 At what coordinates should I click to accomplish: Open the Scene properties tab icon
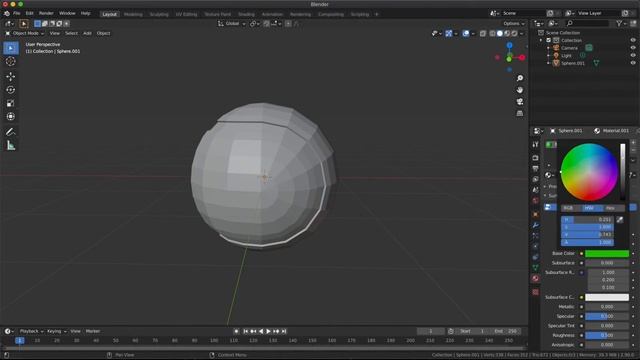[x=536, y=190]
